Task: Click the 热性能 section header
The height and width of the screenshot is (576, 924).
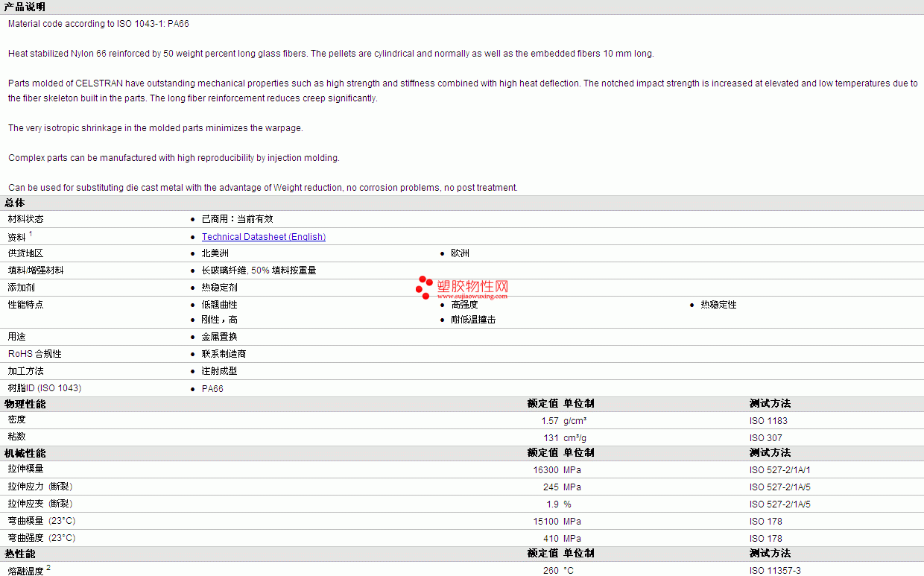Action: point(20,554)
